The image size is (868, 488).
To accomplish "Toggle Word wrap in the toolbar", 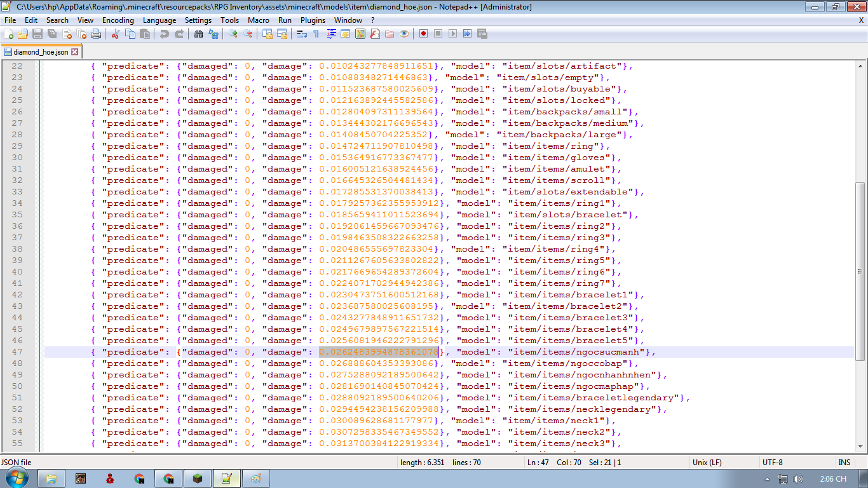I will (x=302, y=34).
